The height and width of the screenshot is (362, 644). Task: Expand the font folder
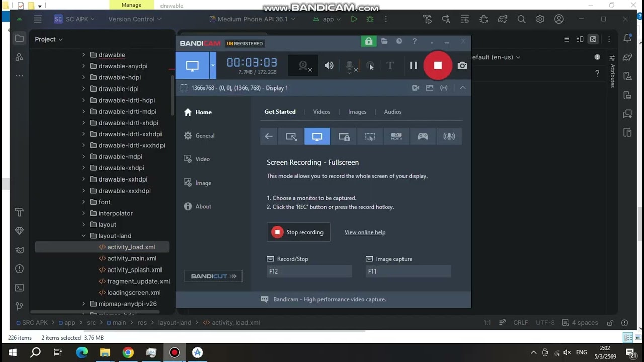pyautogui.click(x=84, y=202)
